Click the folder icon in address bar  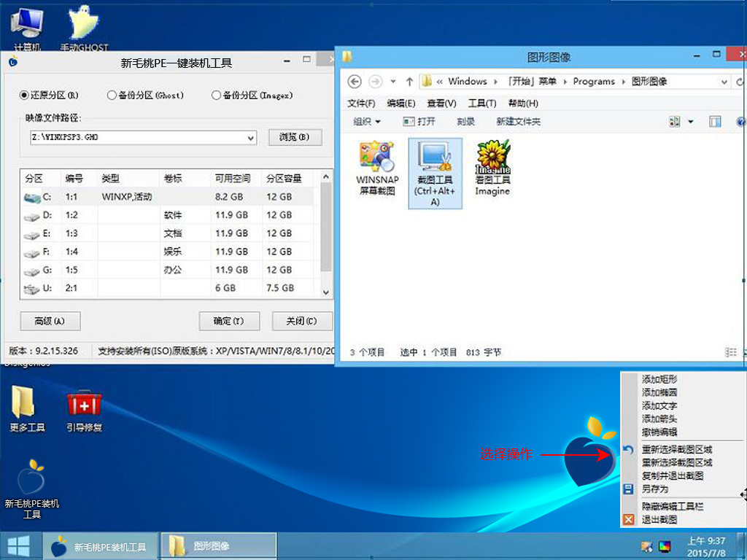(427, 82)
